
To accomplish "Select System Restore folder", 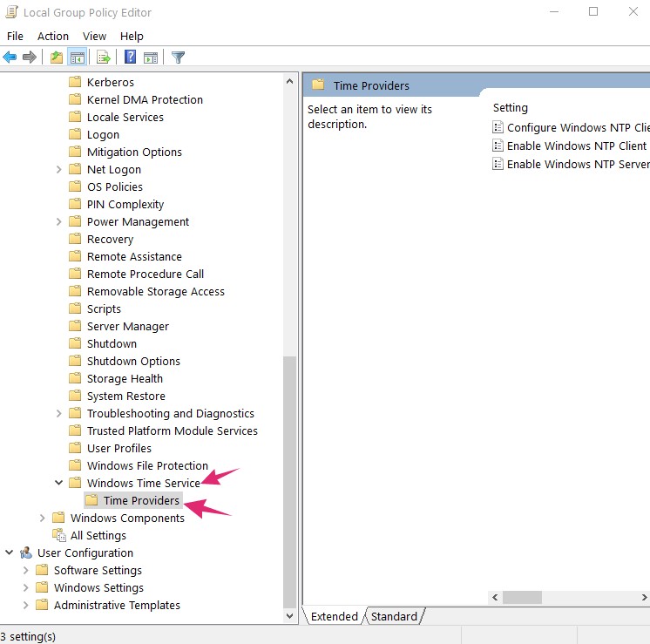I will tap(126, 396).
